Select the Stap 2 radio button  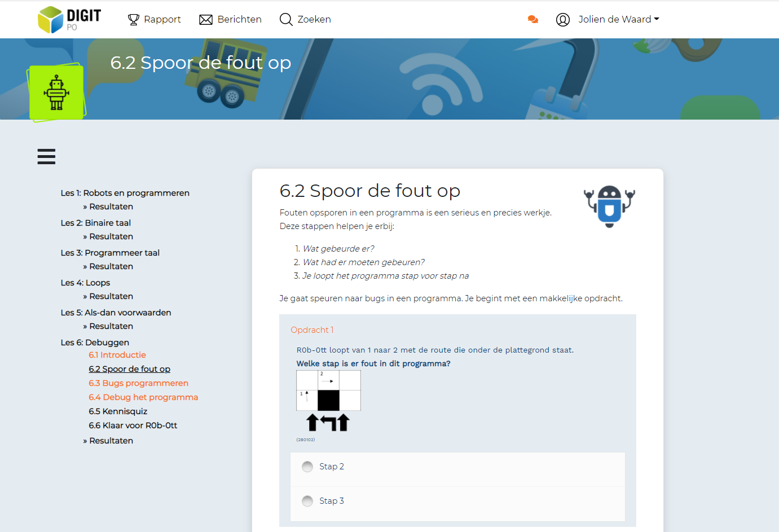tap(307, 467)
